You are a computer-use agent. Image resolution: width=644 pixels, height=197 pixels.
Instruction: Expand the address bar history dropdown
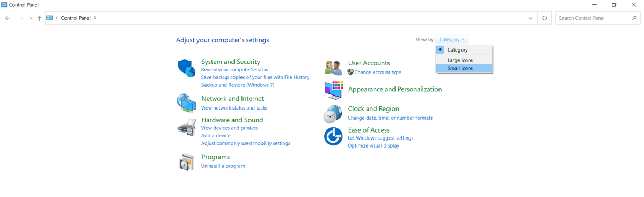531,18
